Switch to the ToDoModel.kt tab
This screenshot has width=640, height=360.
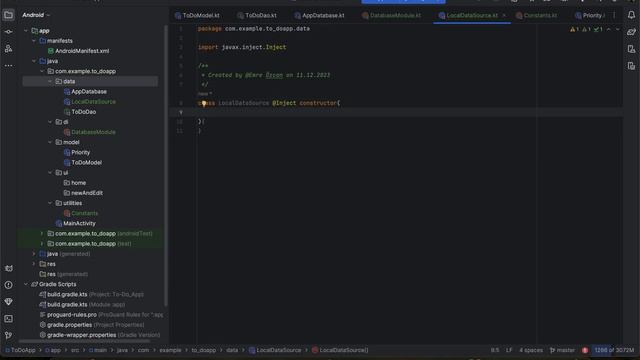[x=197, y=16]
